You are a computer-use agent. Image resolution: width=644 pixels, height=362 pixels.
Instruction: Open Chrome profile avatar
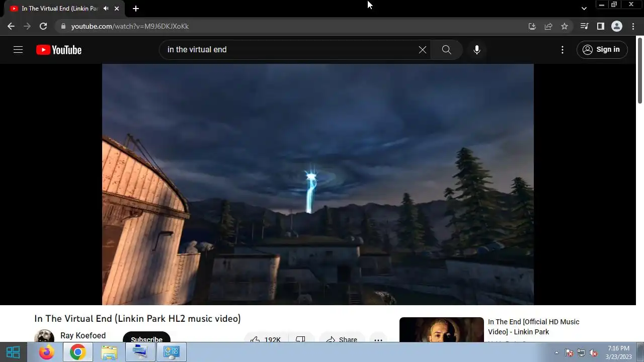point(617,26)
